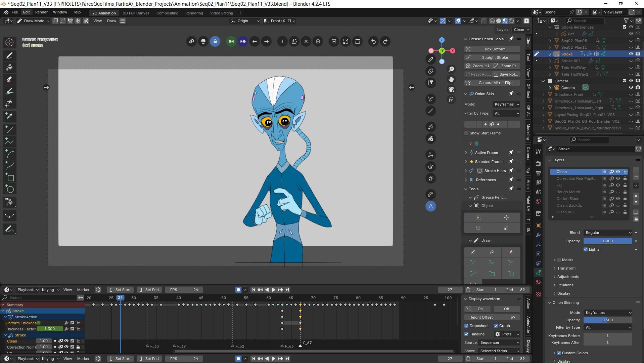Screen dimensions: 644x363
Task: Click the lightbulb icon in viewport toolbar
Action: tap(203, 41)
